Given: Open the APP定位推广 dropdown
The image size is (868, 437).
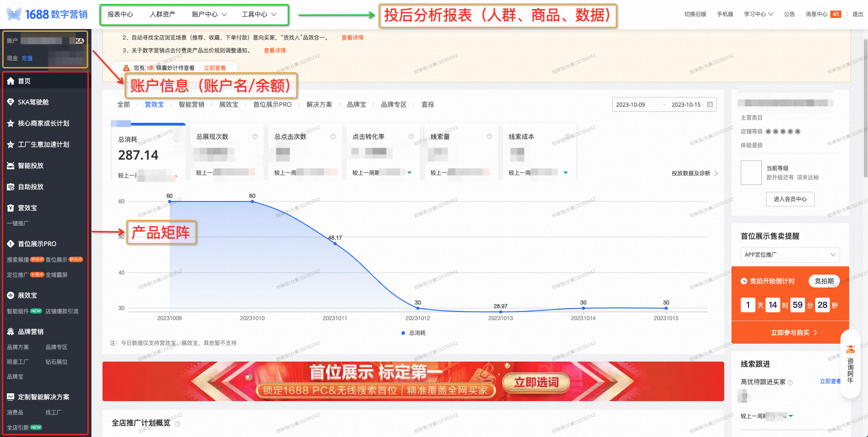Looking at the screenshot, I should click(790, 255).
